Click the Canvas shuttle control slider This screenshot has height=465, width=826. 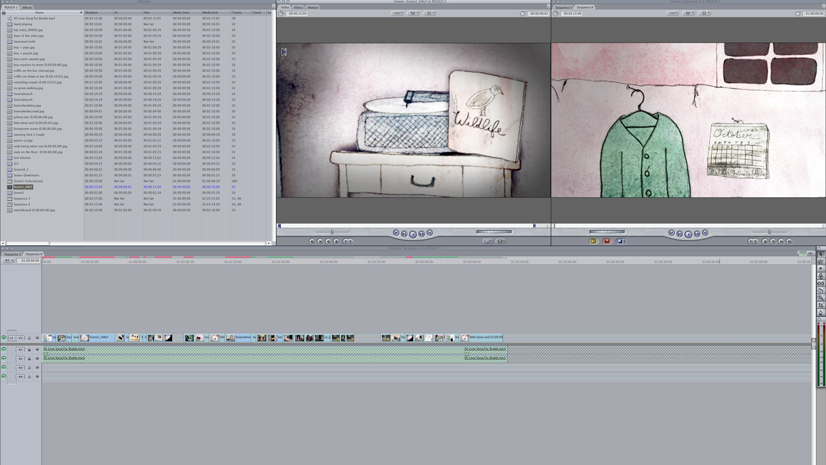[x=770, y=231]
